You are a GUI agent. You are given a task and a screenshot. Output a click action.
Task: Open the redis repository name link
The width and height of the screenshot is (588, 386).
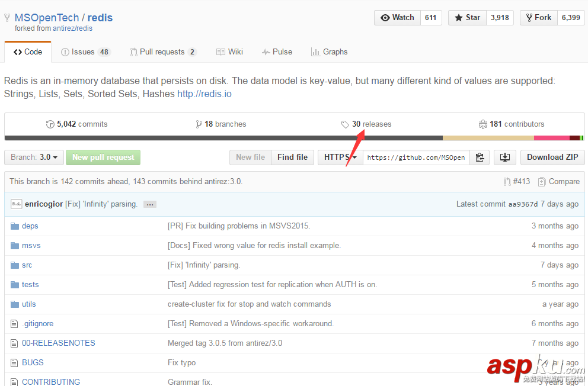point(100,18)
